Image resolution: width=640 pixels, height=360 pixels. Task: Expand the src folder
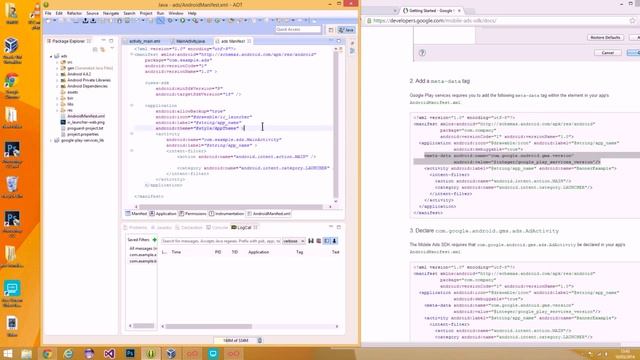[x=57, y=62]
